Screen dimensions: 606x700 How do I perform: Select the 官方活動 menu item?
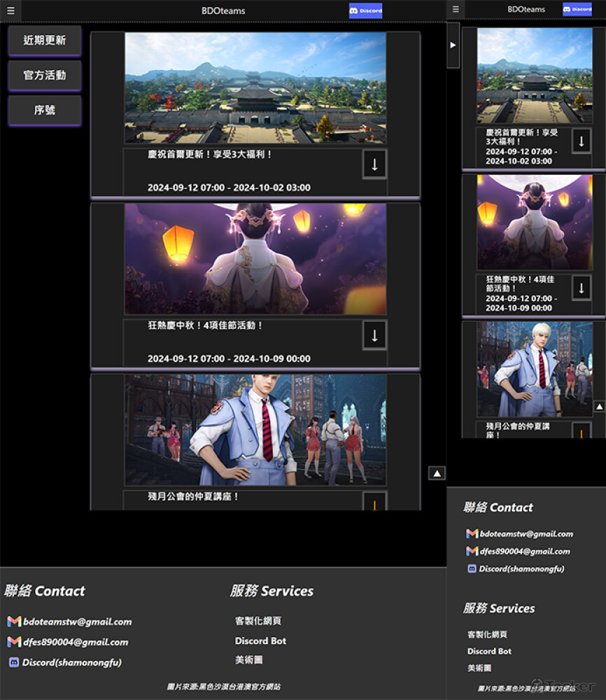point(44,76)
